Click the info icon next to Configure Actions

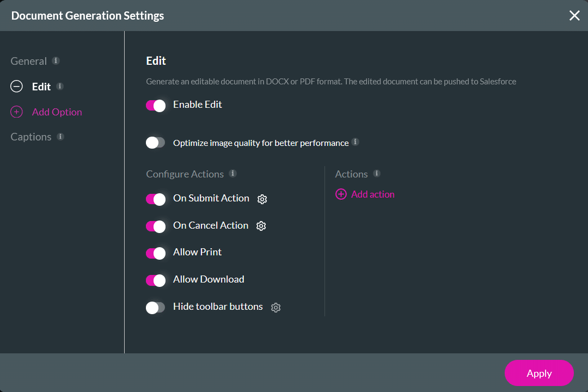(x=233, y=173)
